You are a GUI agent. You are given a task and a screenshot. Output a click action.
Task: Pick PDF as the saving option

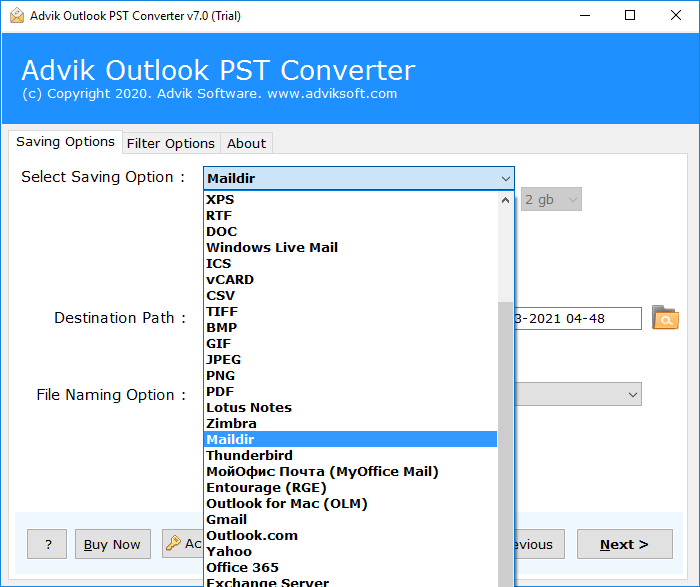(x=350, y=392)
